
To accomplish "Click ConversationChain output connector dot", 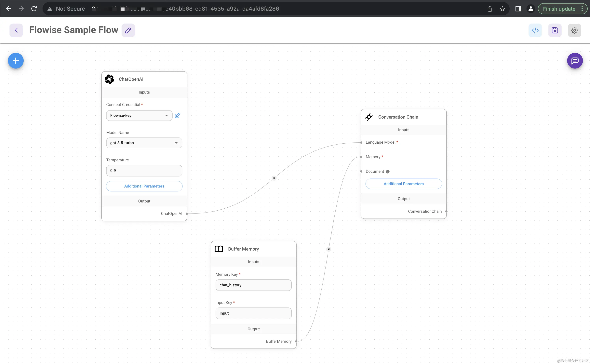I will [x=446, y=211].
